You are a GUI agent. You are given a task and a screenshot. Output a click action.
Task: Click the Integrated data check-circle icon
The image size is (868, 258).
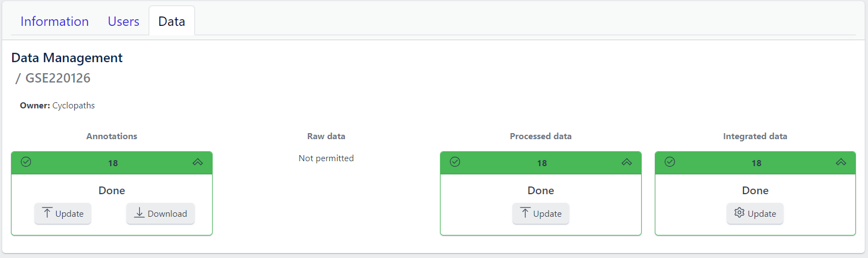click(670, 162)
